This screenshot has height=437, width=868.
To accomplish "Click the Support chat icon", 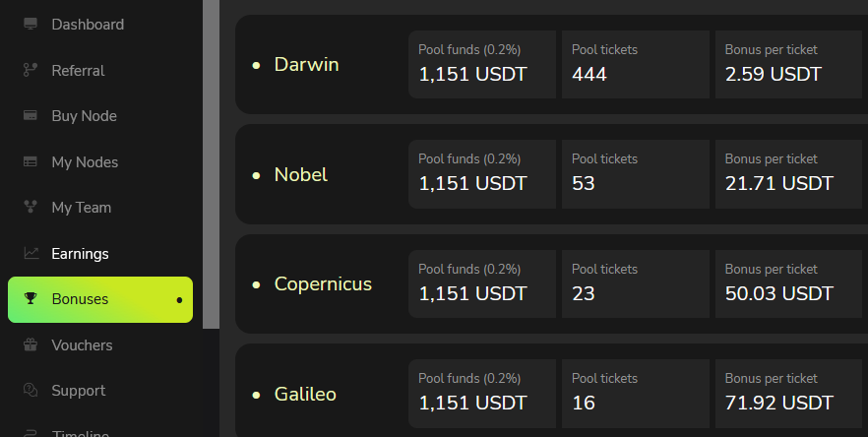I will point(31,391).
